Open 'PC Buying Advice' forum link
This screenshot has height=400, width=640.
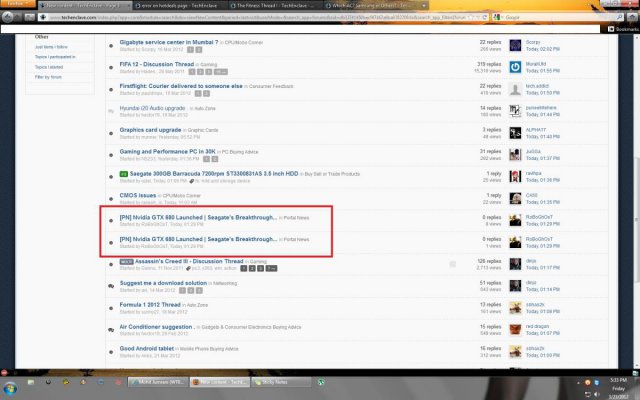240,152
